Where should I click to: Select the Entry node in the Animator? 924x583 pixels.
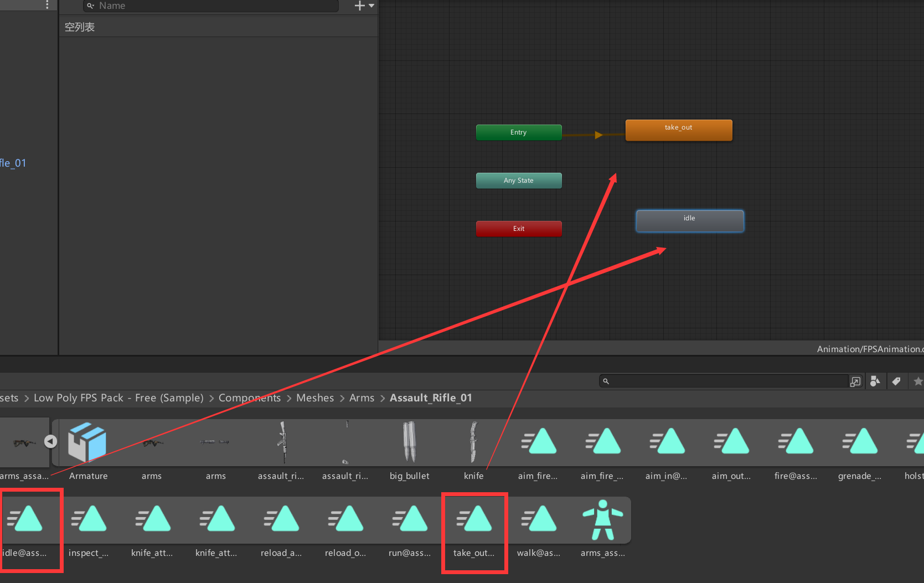click(519, 132)
